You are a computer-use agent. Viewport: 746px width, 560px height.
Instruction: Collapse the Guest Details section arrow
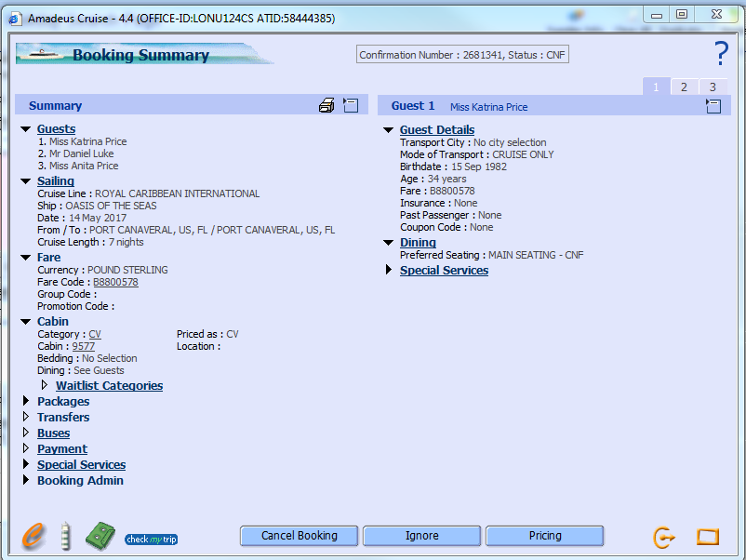[388, 130]
